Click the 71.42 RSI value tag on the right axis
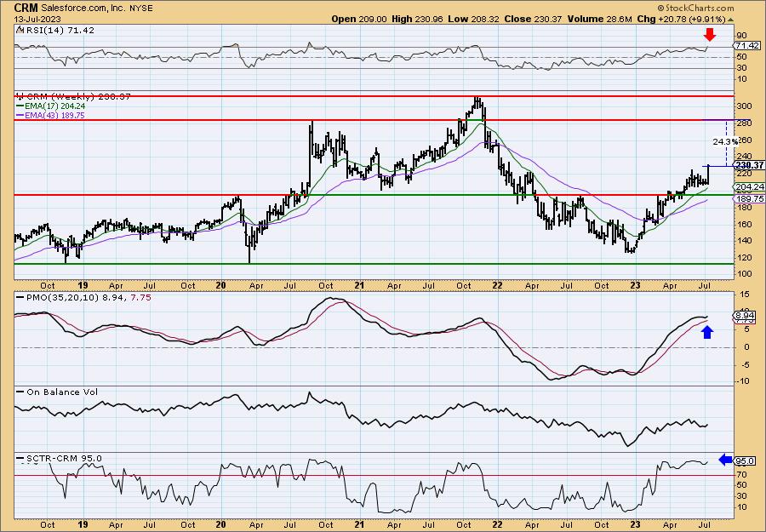 747,45
